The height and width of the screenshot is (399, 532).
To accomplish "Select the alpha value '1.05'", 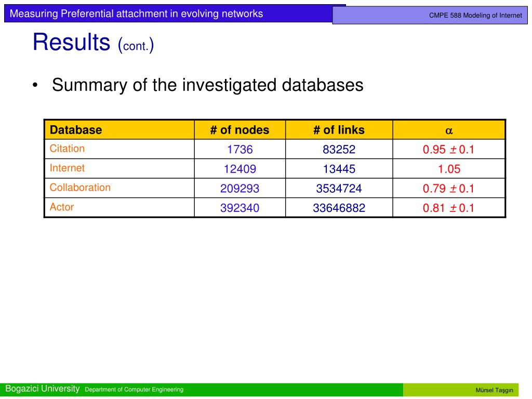I will pyautogui.click(x=448, y=169).
